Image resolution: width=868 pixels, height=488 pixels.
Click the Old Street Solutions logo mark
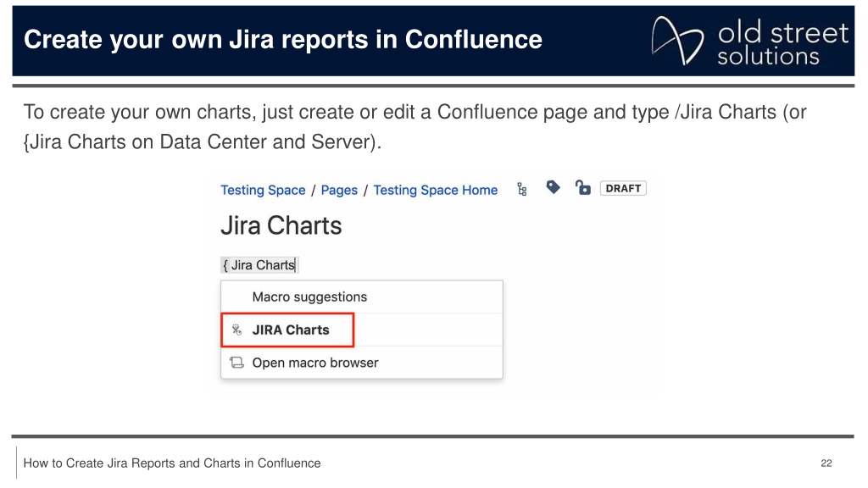(x=677, y=40)
